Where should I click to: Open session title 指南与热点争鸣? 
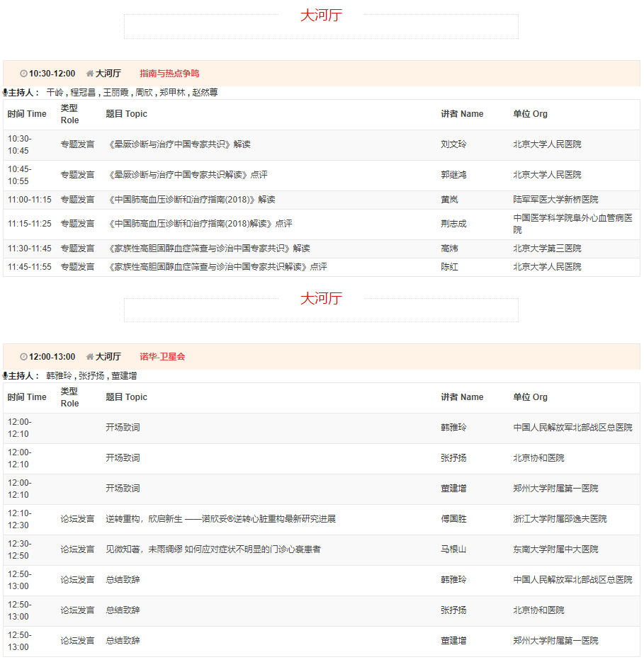[x=169, y=74]
